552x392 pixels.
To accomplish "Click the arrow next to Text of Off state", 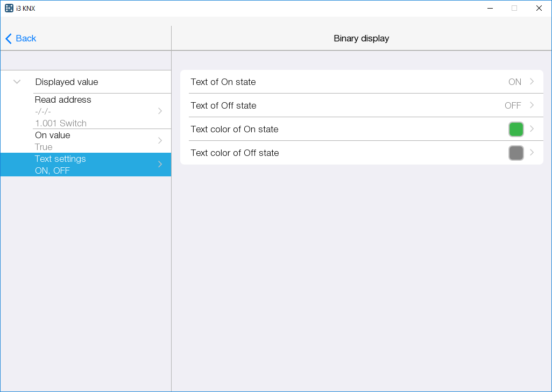I will [532, 105].
